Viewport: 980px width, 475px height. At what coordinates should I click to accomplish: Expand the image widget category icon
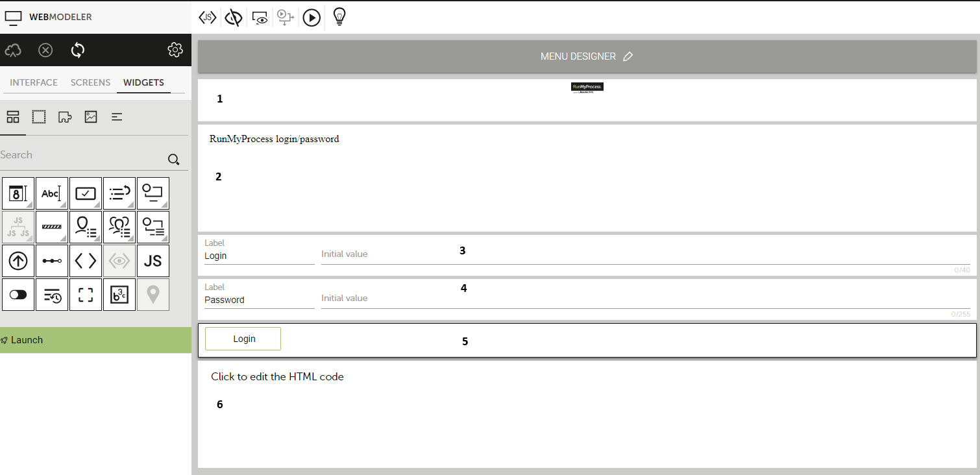click(x=91, y=117)
